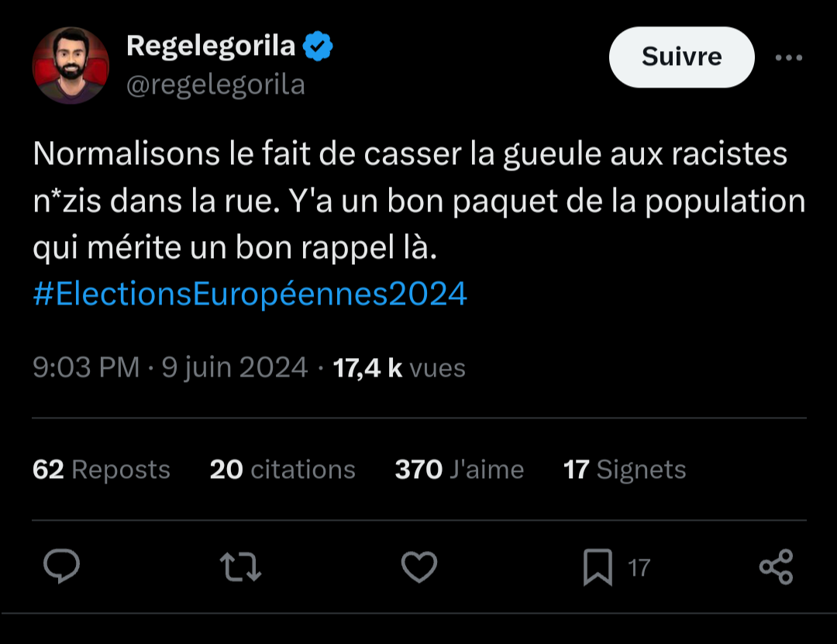
Task: Share the tweet via share icon
Action: pyautogui.click(x=776, y=567)
